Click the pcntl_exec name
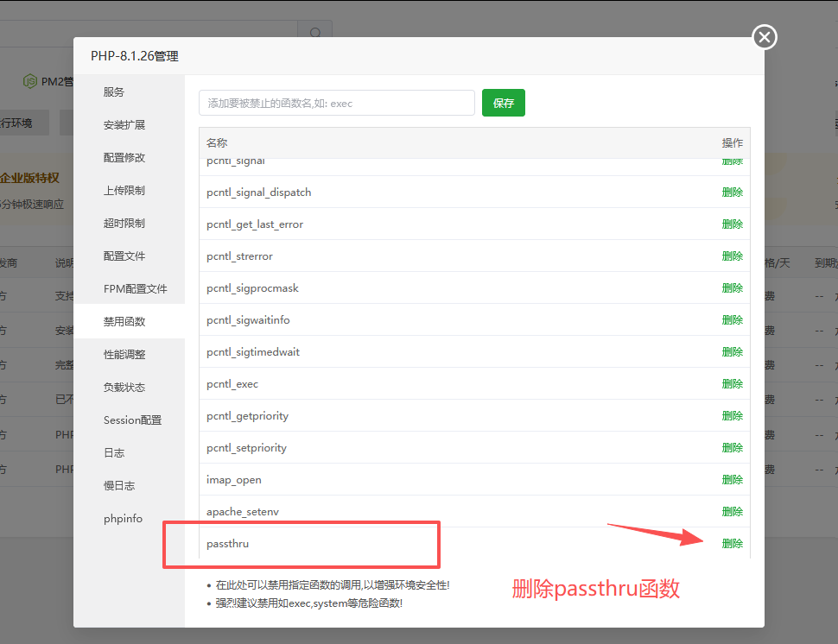 point(232,384)
